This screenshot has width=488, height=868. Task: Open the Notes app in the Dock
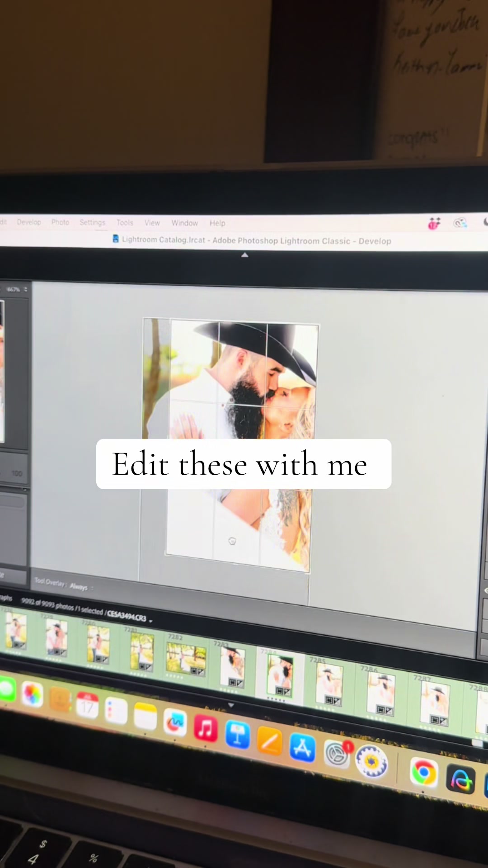(145, 717)
